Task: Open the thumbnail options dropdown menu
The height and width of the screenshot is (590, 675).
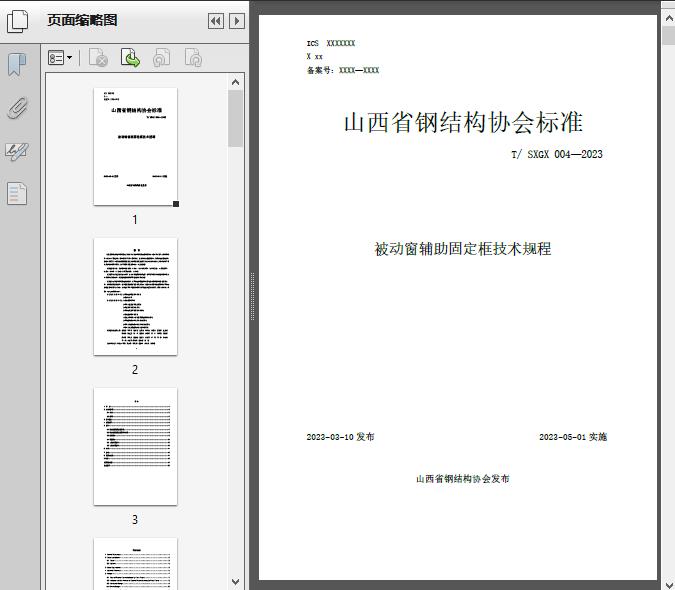Action: (x=60, y=58)
